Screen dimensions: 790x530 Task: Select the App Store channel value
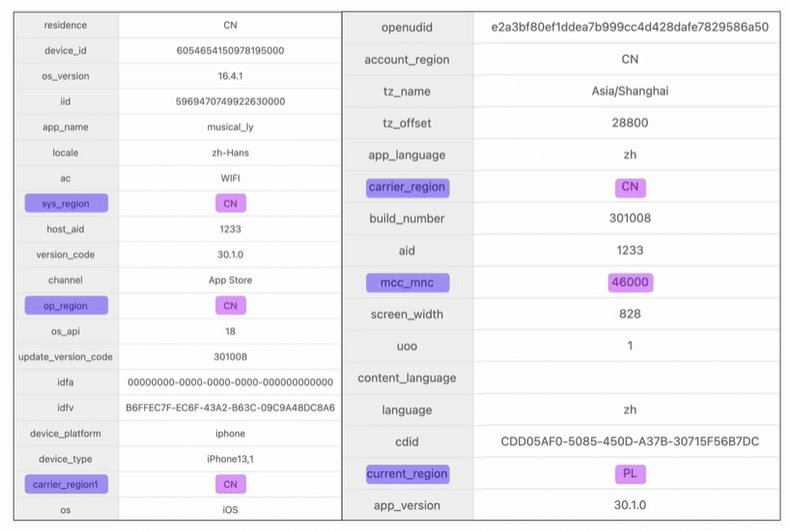click(230, 280)
